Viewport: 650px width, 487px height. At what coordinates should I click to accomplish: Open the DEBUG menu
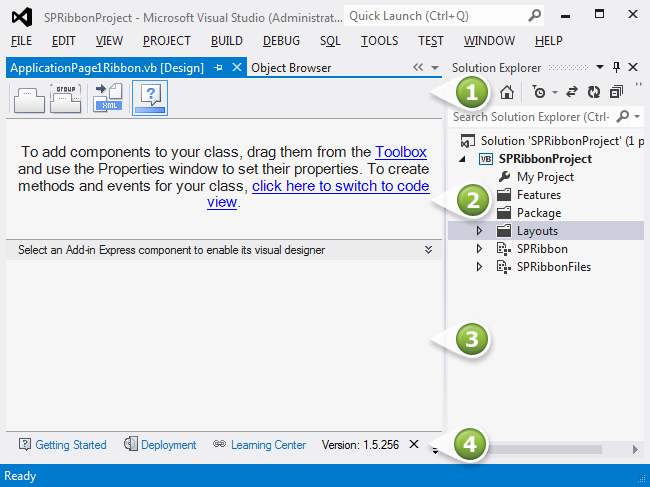pyautogui.click(x=281, y=41)
